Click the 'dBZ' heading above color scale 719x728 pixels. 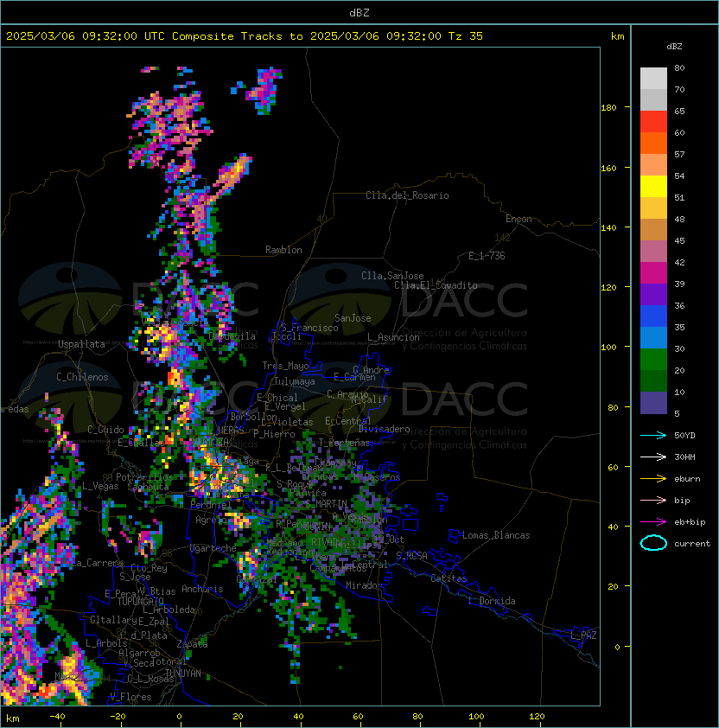click(674, 47)
